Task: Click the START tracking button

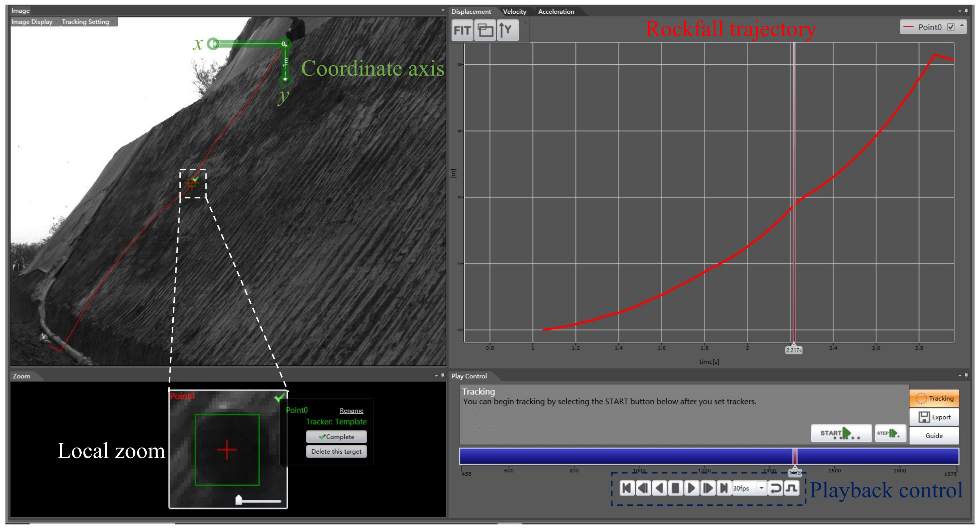Action: (x=841, y=433)
